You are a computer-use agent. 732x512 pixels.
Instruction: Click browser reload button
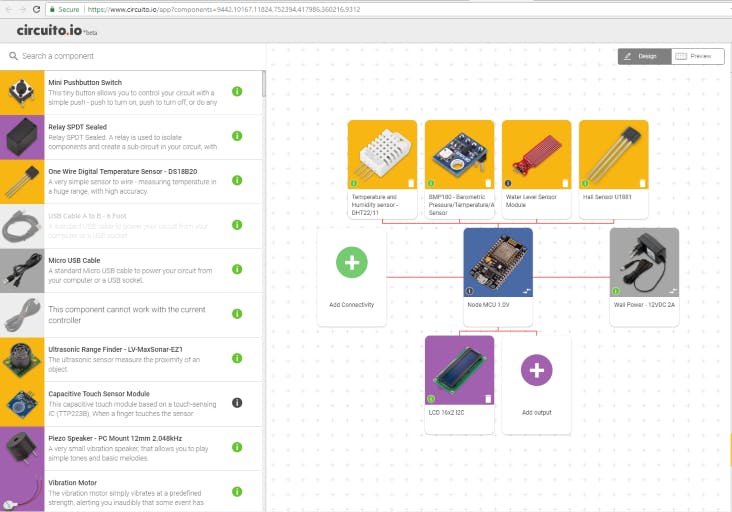[38, 8]
